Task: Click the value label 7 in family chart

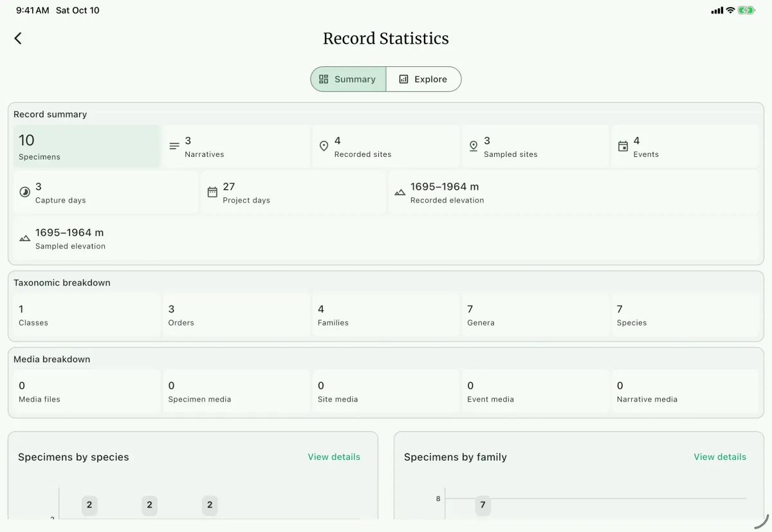Action: (482, 506)
